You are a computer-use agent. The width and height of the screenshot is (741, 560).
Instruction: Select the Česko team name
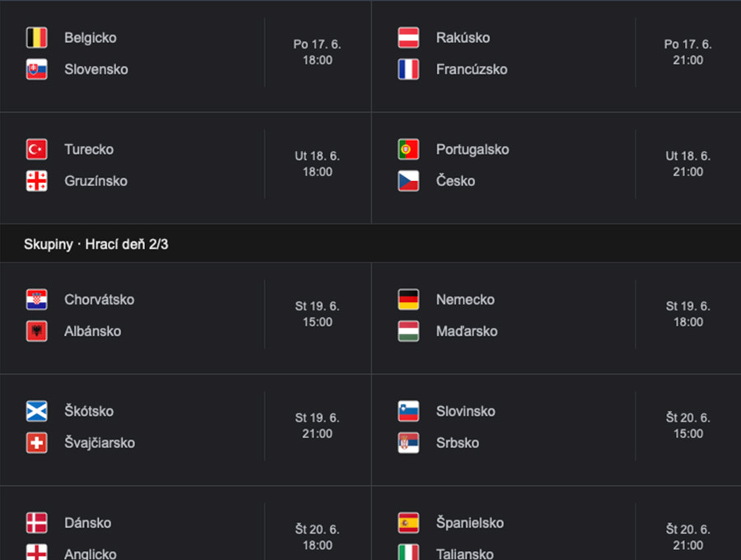(x=455, y=181)
